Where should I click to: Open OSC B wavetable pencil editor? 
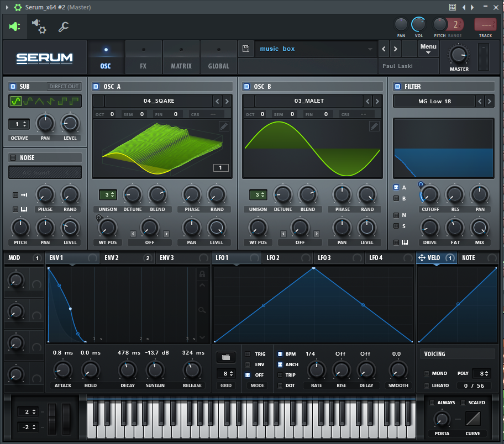pyautogui.click(x=374, y=126)
